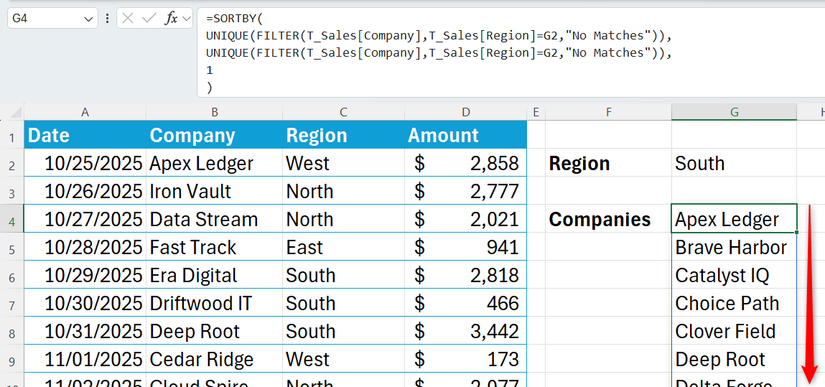
Task: Select column B header
Action: coord(214,112)
